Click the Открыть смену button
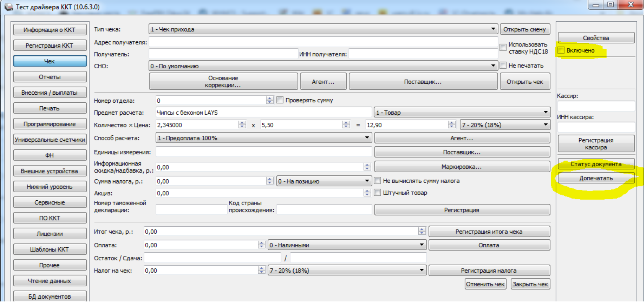Viewport: 644px width, 303px height. [525, 29]
